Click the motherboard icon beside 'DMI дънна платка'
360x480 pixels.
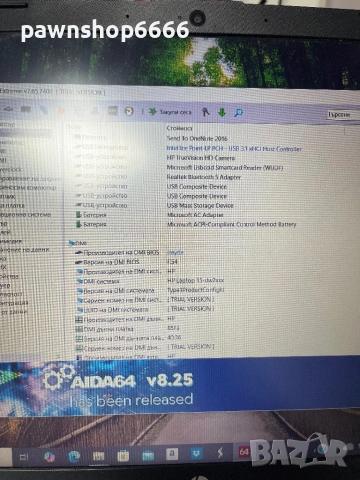point(79,329)
